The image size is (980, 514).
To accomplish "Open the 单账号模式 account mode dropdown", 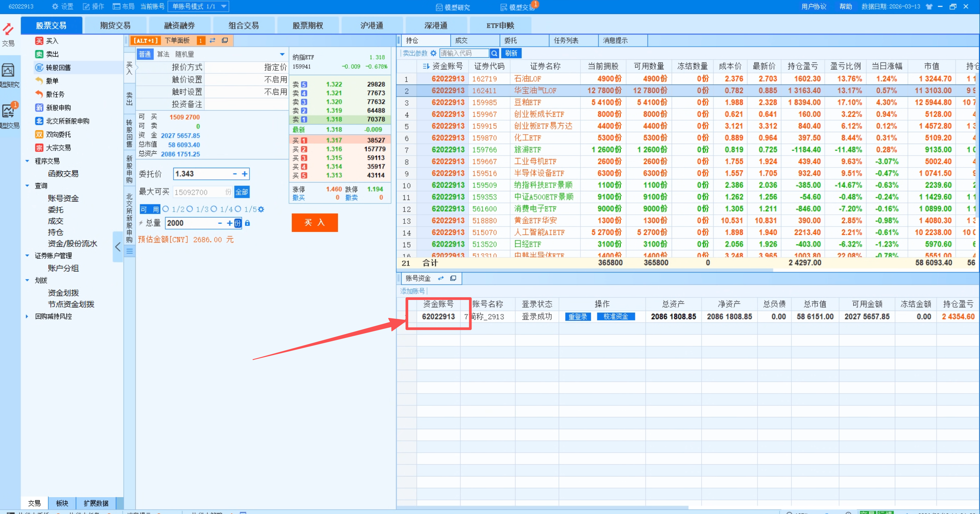I will click(x=224, y=6).
